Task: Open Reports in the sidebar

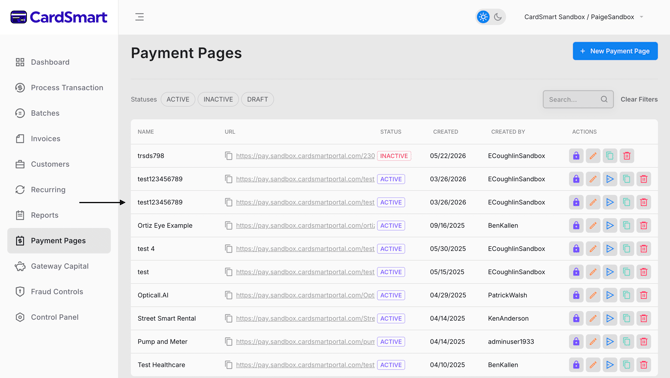Action: point(59,215)
